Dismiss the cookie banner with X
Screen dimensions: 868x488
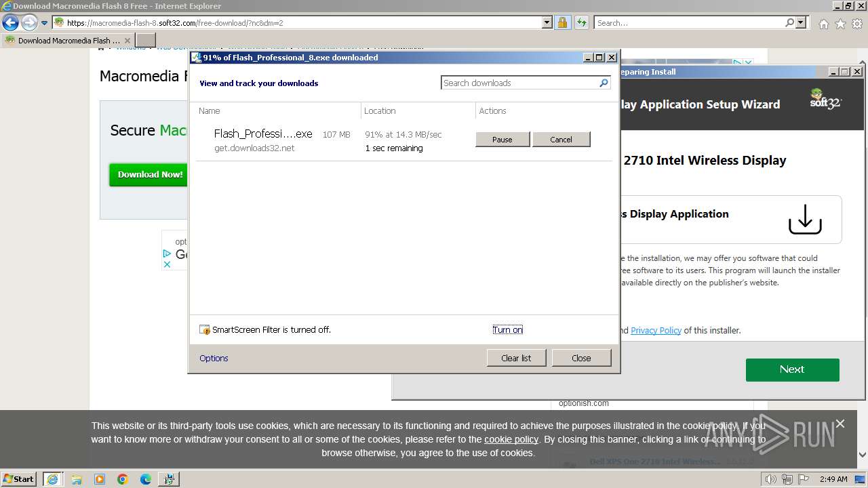coord(840,424)
